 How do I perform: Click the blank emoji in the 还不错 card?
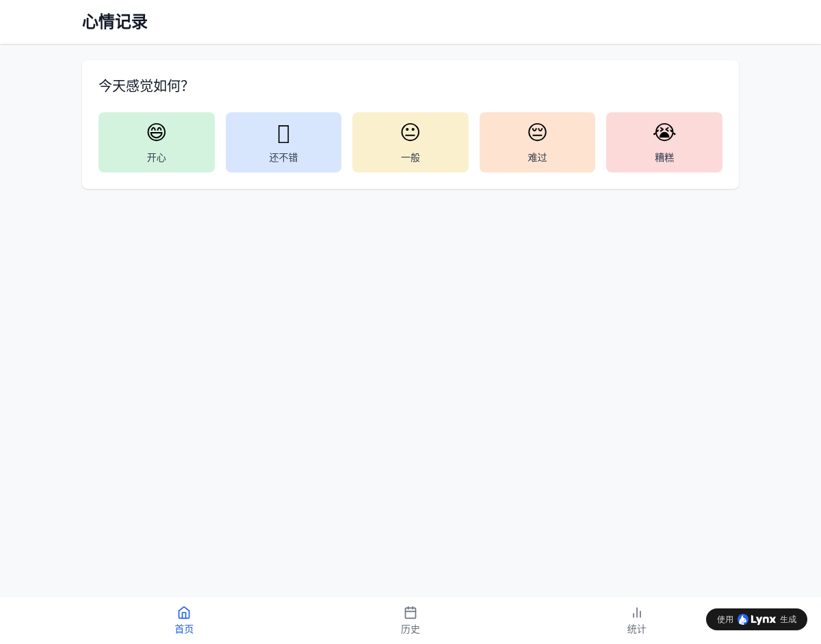[x=283, y=133]
